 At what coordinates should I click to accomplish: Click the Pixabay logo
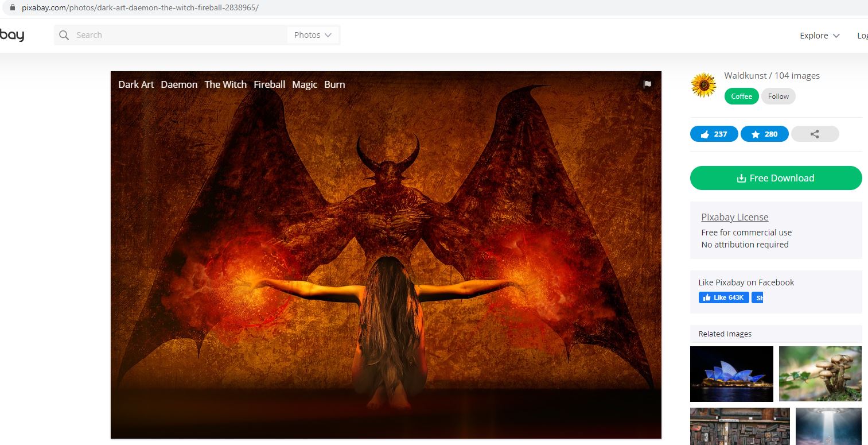(11, 35)
